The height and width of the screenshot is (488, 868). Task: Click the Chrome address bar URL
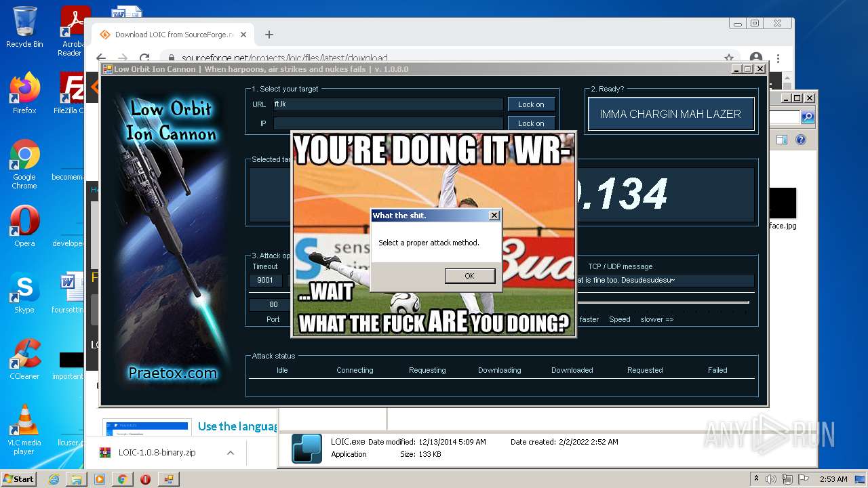coord(284,58)
